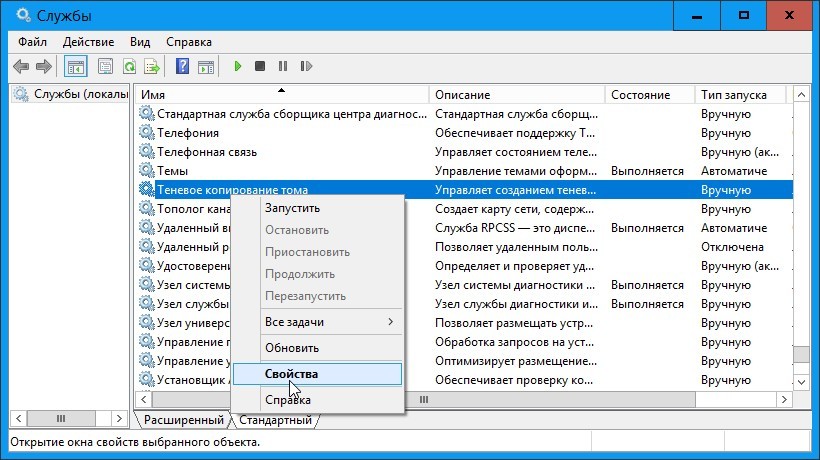Sort by the 'Тип запуска' column header
Screen dimensions: 820x460
pos(740,95)
